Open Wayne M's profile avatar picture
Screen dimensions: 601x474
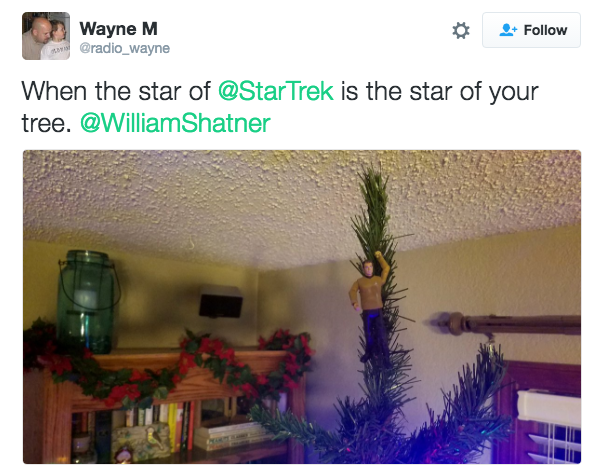pos(46,36)
